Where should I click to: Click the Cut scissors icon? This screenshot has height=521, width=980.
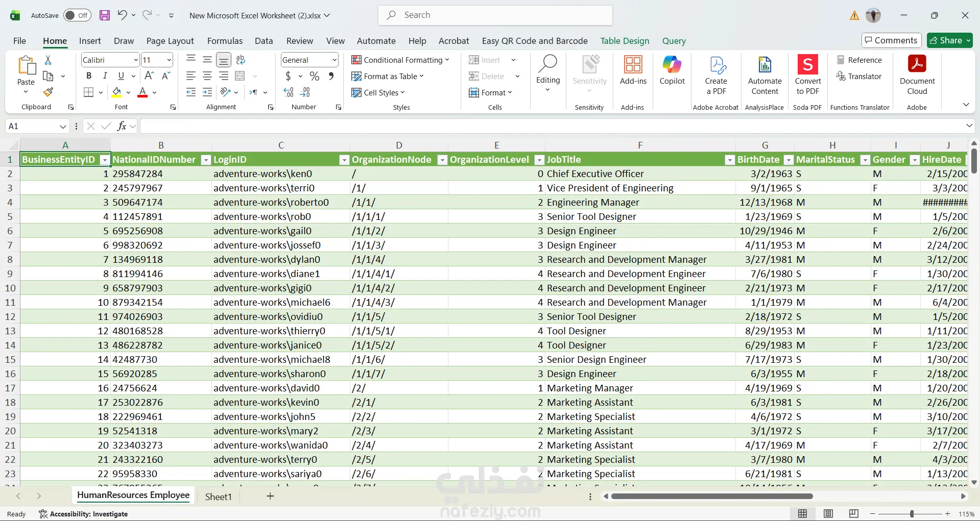coord(48,60)
